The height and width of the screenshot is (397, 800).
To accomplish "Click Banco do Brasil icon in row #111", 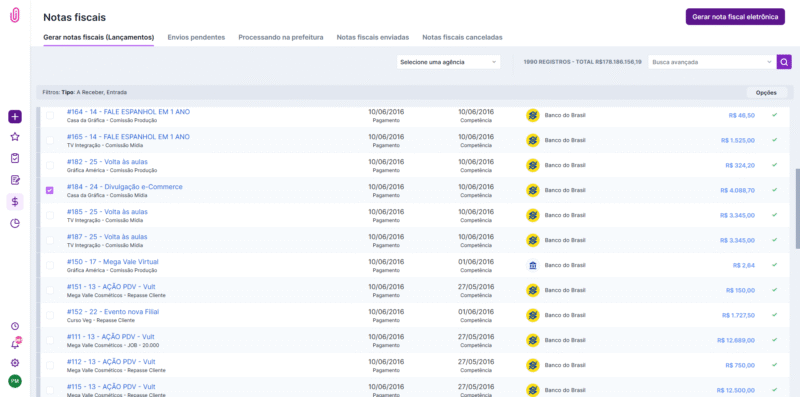I will point(533,340).
